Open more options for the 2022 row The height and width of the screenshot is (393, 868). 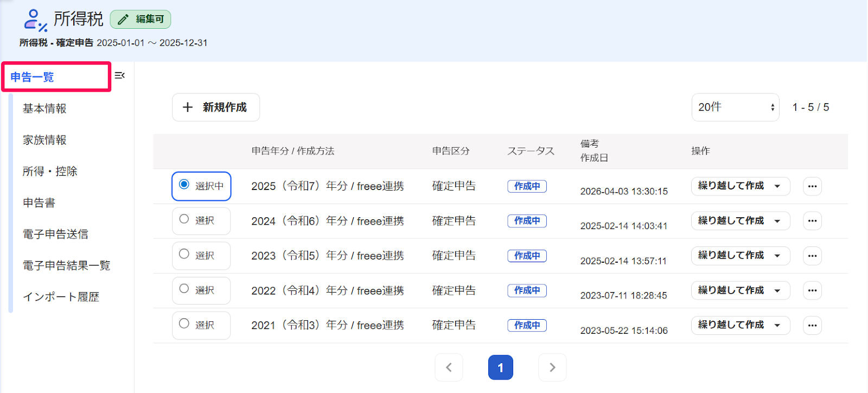[x=812, y=290]
